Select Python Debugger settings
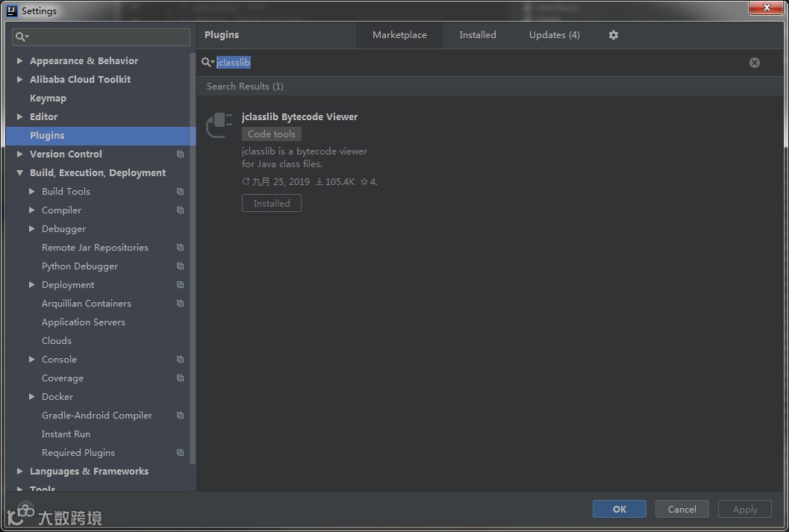 [x=80, y=266]
